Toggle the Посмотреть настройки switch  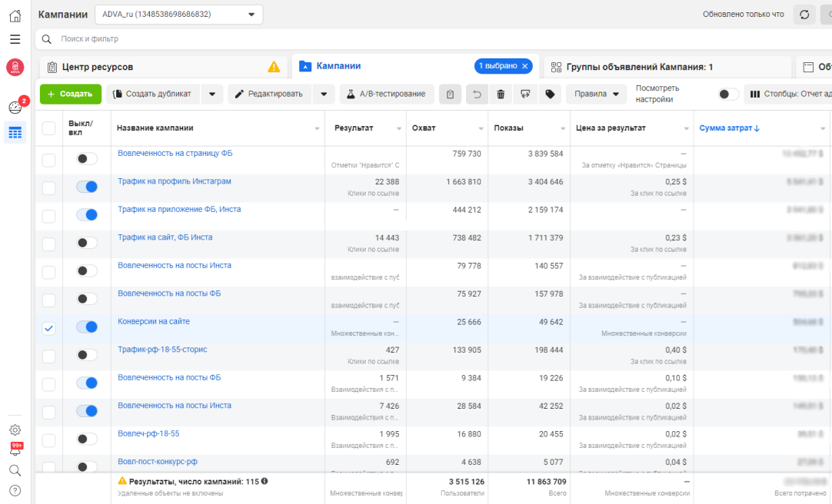(x=728, y=94)
